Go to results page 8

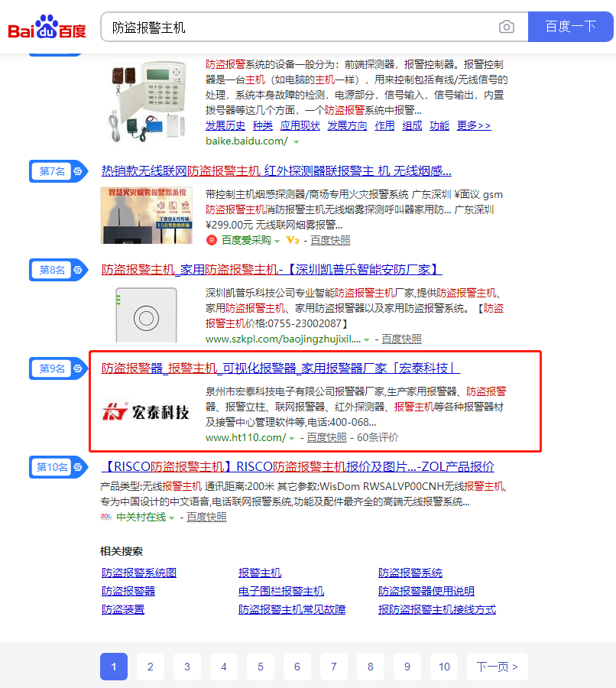371,667
